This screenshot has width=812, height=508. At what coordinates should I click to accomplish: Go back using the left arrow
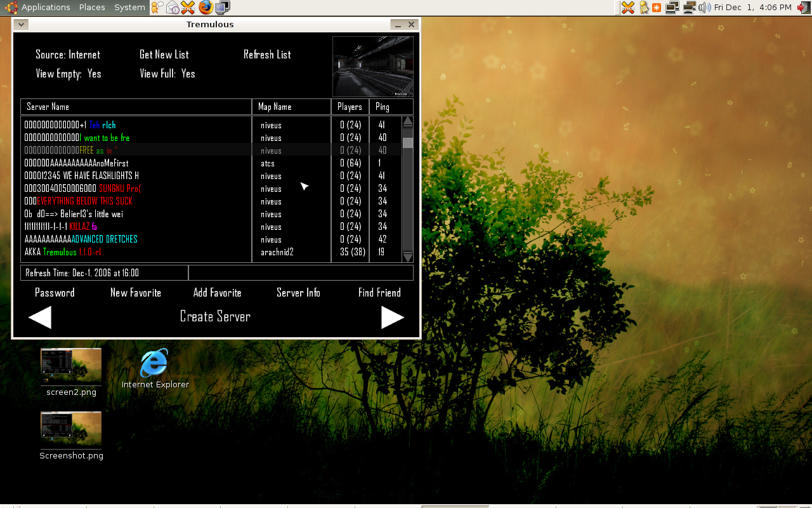click(x=40, y=317)
